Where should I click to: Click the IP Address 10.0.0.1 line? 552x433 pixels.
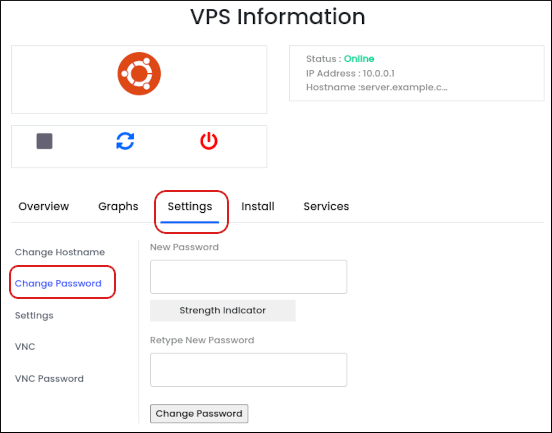pos(350,73)
